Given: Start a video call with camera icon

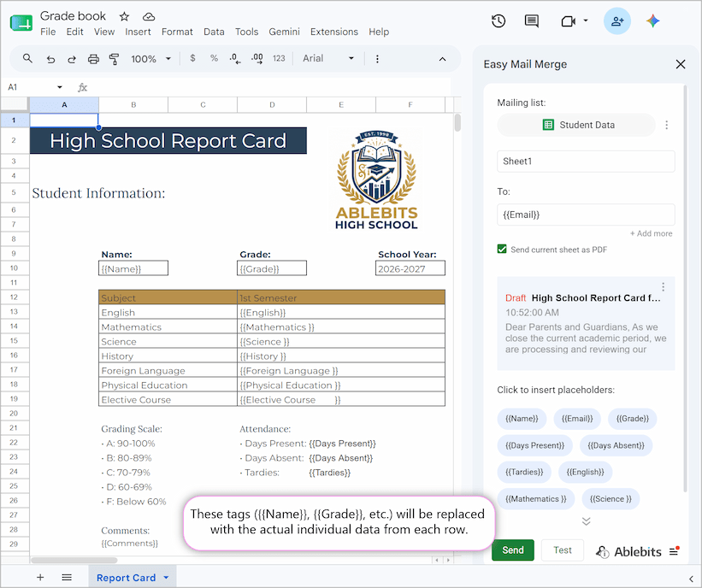Looking at the screenshot, I should (x=568, y=21).
